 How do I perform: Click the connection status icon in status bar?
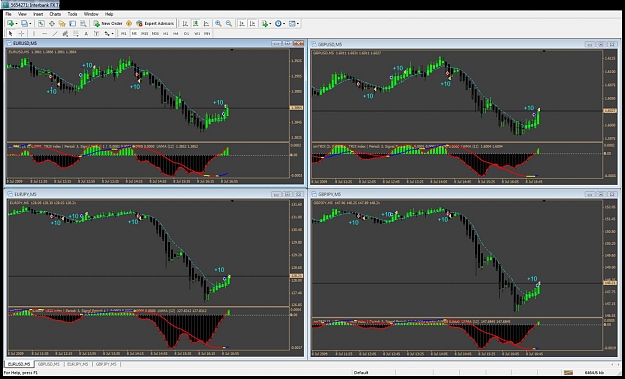tap(568, 373)
